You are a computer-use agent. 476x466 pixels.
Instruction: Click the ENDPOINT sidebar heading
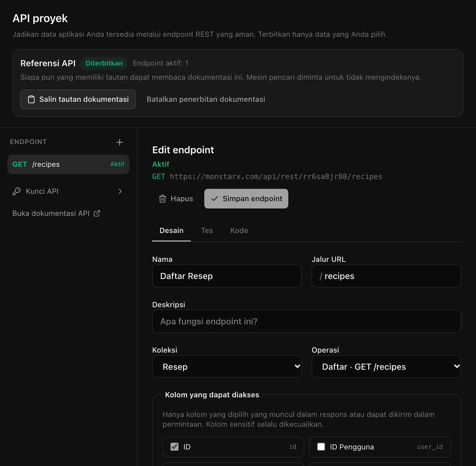(x=28, y=142)
